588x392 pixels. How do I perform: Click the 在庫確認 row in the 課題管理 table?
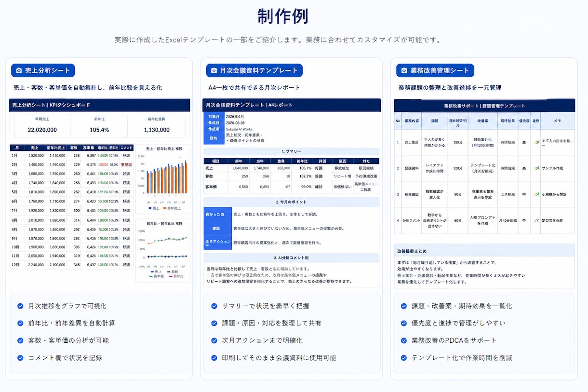pos(484,194)
